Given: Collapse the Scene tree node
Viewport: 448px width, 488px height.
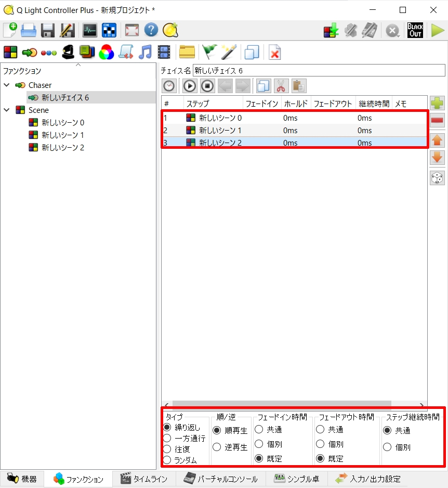Looking at the screenshot, I should coord(7,110).
